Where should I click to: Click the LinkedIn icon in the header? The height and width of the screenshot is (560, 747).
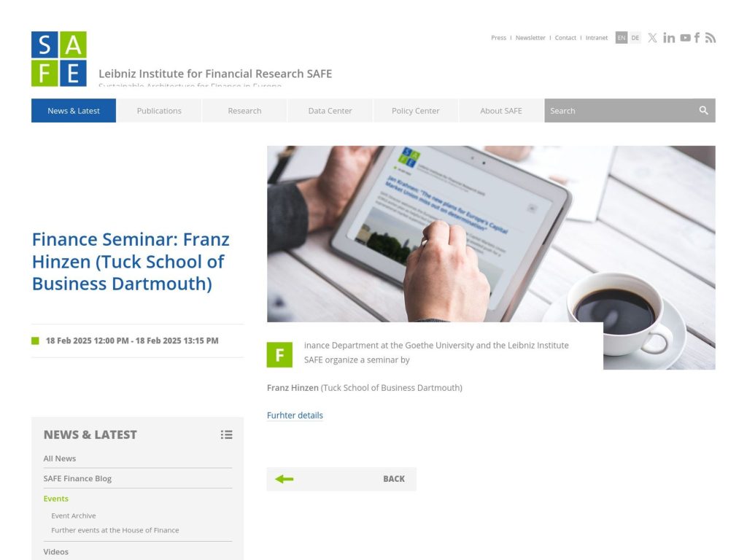click(669, 37)
